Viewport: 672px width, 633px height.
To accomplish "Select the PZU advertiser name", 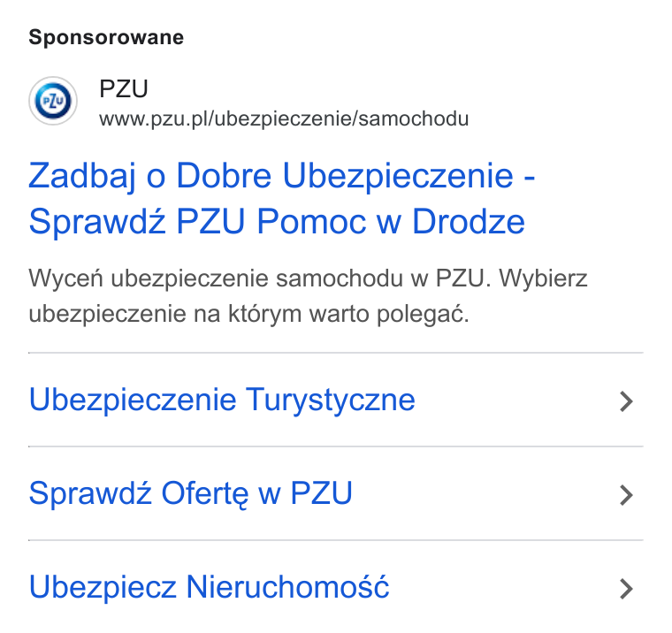I will pos(124,89).
